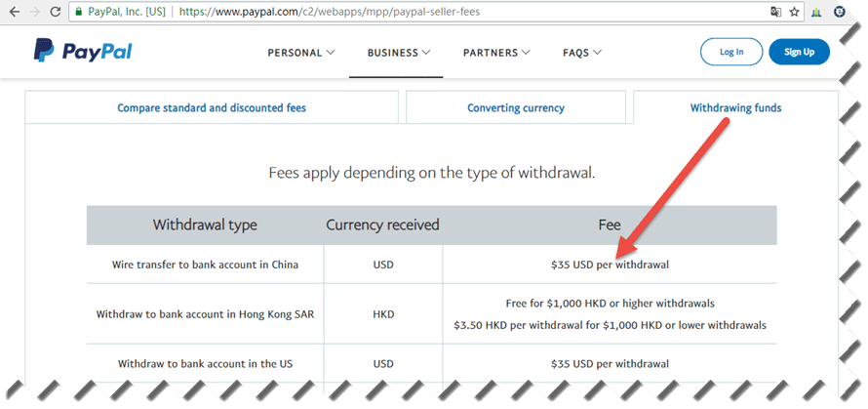Click the Fee column header
This screenshot has height=409, width=868.
610,225
